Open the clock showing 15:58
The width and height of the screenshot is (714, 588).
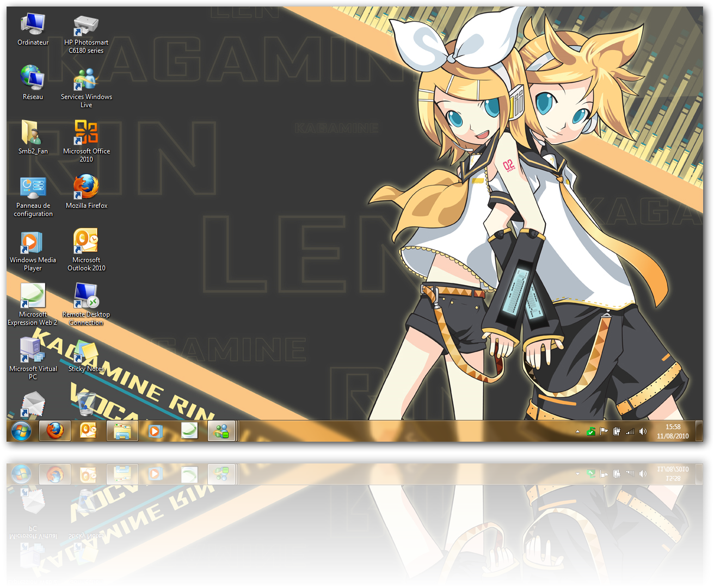673,431
